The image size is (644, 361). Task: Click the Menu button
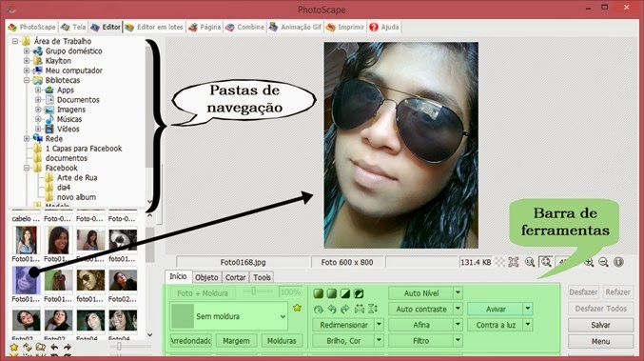[x=600, y=341]
